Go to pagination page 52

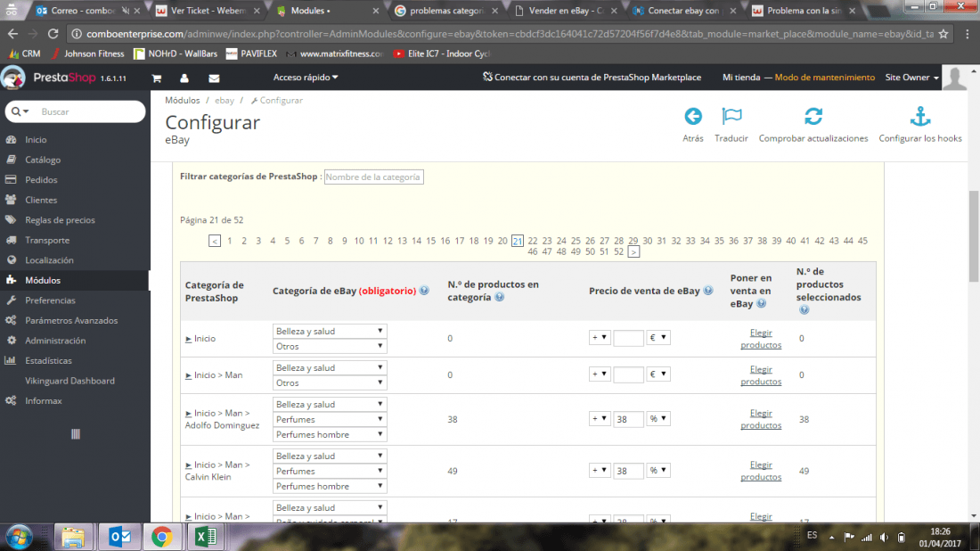[619, 252]
